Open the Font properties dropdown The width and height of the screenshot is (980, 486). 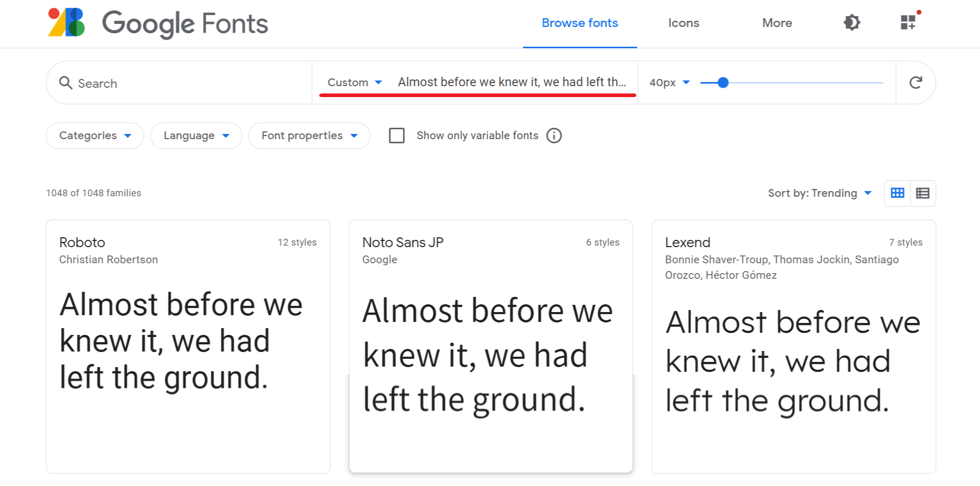tap(309, 136)
